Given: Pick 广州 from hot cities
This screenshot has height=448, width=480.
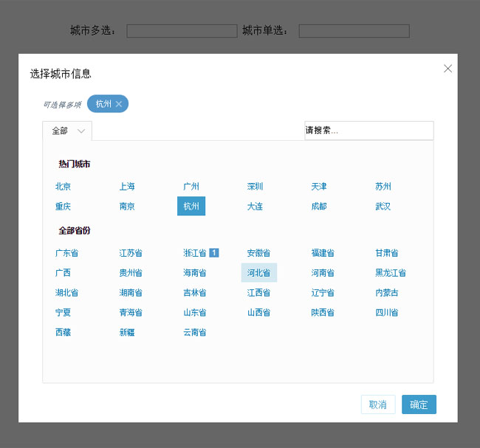Looking at the screenshot, I should tap(191, 187).
